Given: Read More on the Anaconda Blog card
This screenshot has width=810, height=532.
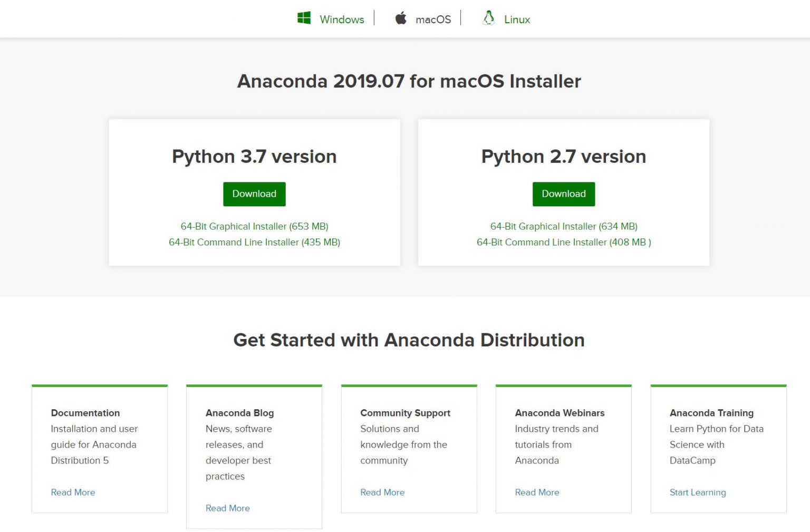Looking at the screenshot, I should 227,508.
